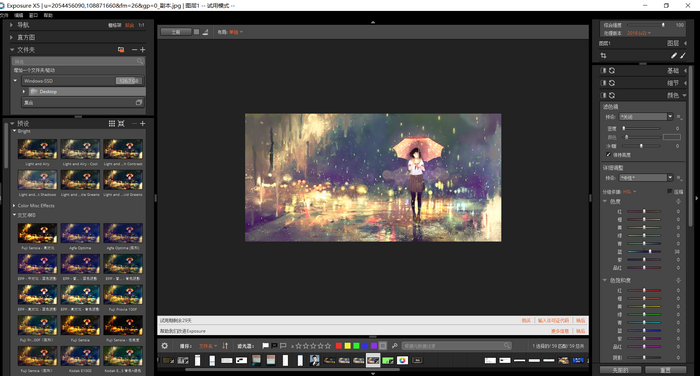This screenshot has width=700, height=376.
Task: Toggle the 保持亮度 checkbox
Action: (x=608, y=155)
